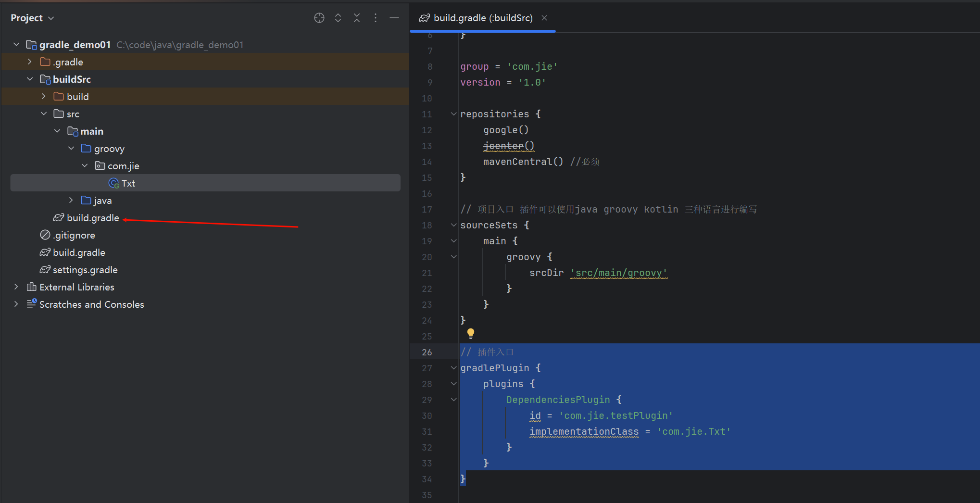Click the mavenCentral() call

pyautogui.click(x=523, y=162)
